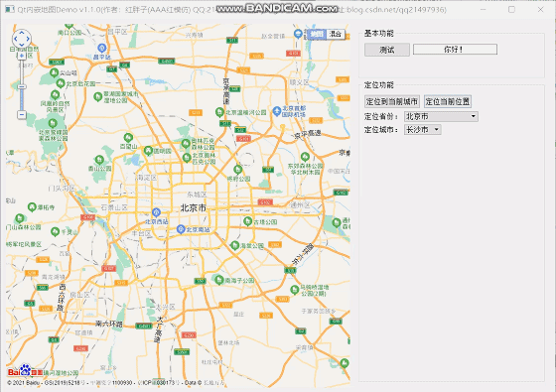556x392 pixels.
Task: Click the 北京首都国际机场 airport marker
Action: (277, 111)
